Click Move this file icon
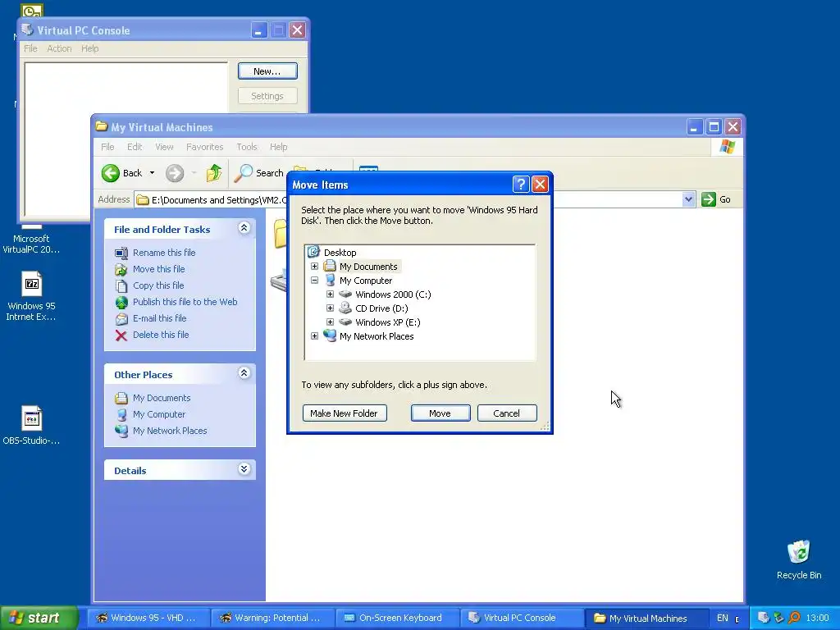 [x=121, y=269]
